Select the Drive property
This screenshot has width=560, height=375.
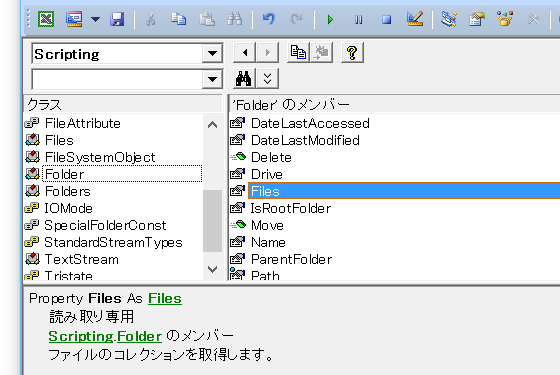click(266, 174)
